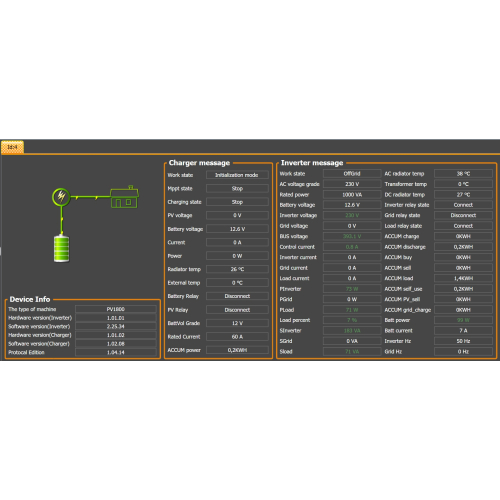500x500 pixels.
Task: Click the BUS voltage value field
Action: 352,236
